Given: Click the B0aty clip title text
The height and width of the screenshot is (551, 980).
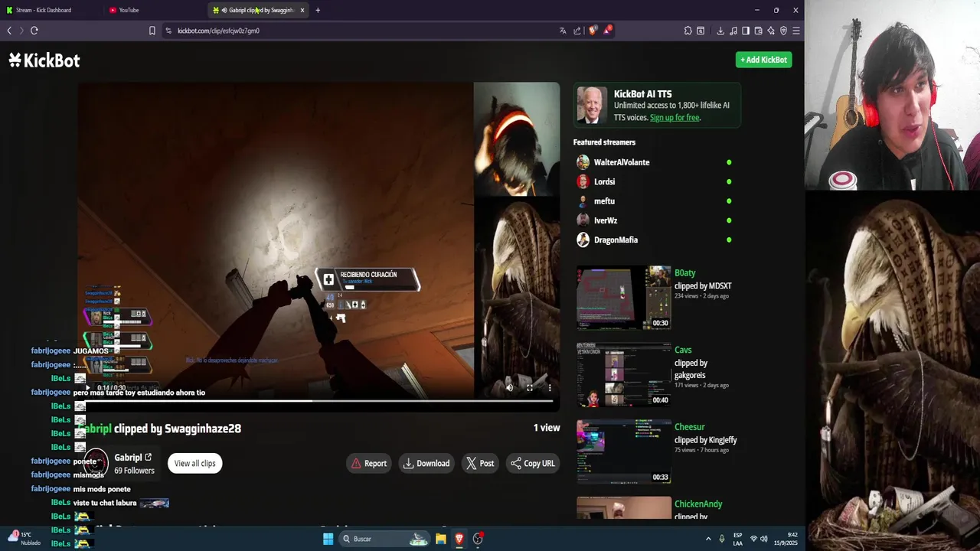Looking at the screenshot, I should pyautogui.click(x=684, y=273).
